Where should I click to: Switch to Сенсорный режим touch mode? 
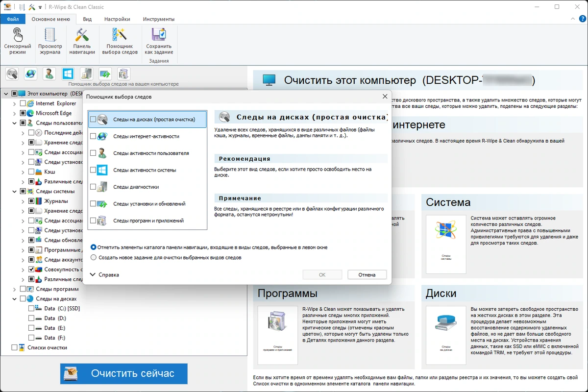point(18,41)
